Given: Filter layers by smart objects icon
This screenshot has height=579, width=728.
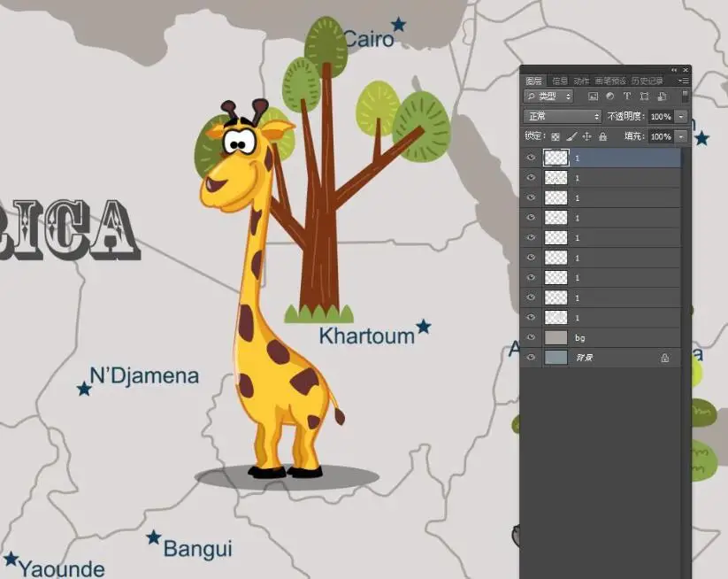Looking at the screenshot, I should coord(662,96).
